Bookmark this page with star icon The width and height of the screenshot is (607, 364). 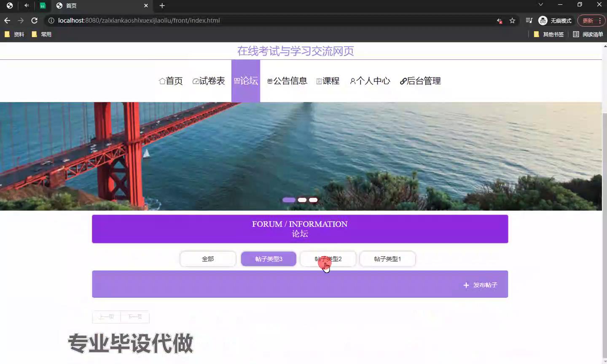click(x=512, y=21)
